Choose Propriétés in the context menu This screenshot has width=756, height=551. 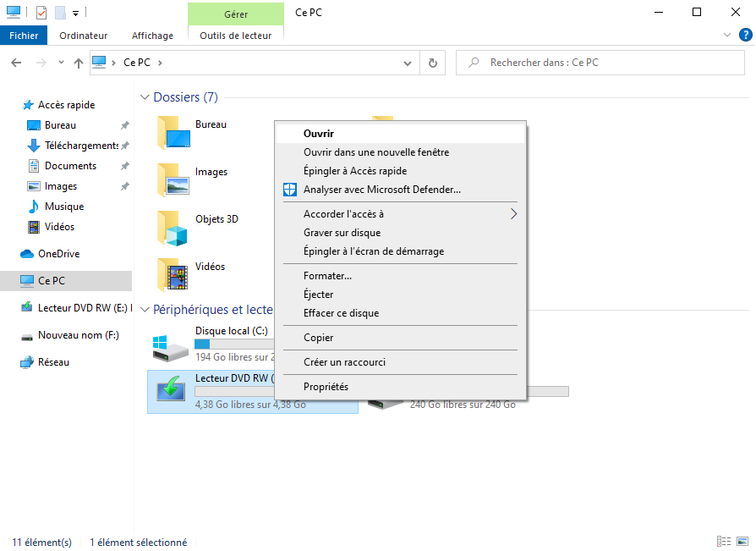(400, 387)
